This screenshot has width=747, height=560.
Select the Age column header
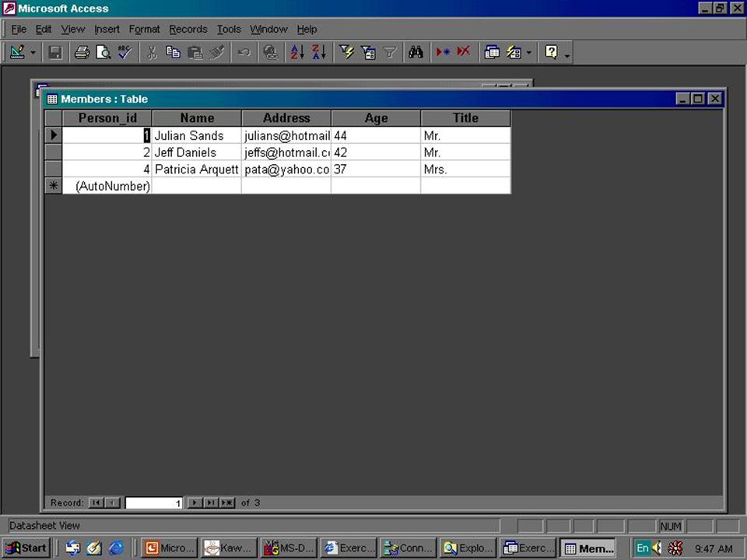[376, 118]
